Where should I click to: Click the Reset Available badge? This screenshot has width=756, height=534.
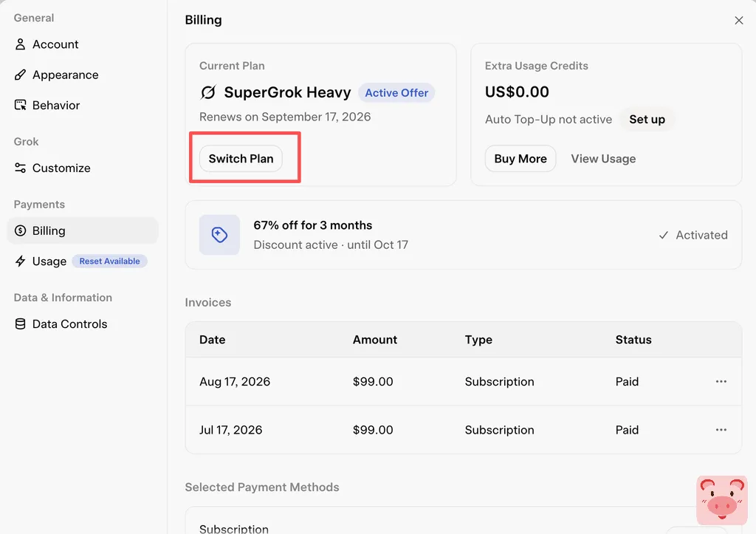(x=109, y=261)
